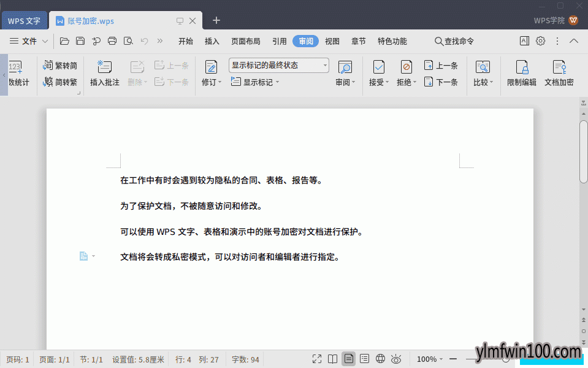Click the export to PDF icon
The image size is (588, 368).
(x=96, y=41)
